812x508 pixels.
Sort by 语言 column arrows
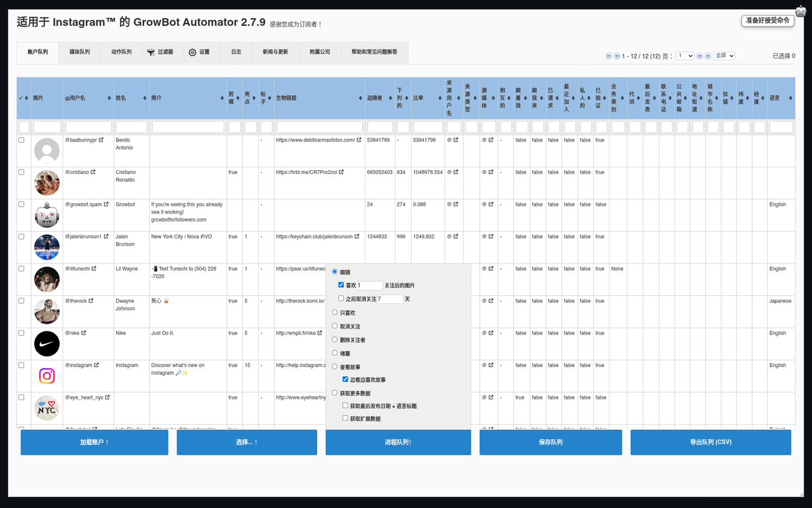point(790,98)
